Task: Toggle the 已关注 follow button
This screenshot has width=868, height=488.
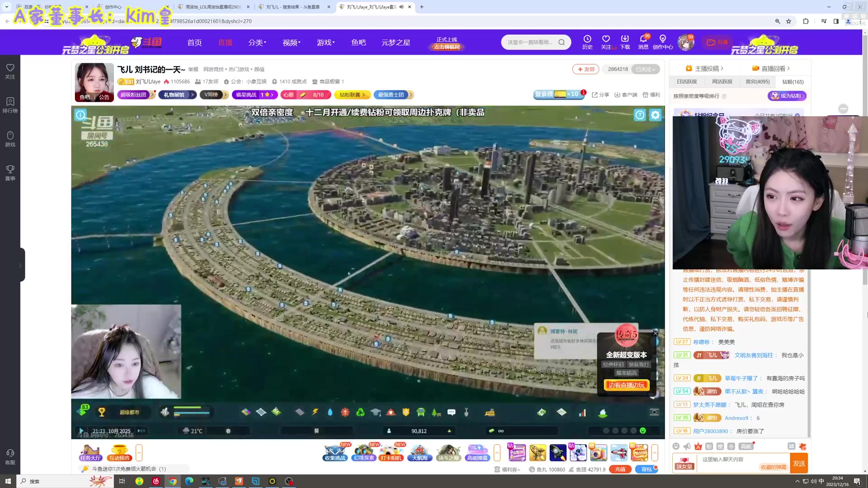Action: coord(645,69)
